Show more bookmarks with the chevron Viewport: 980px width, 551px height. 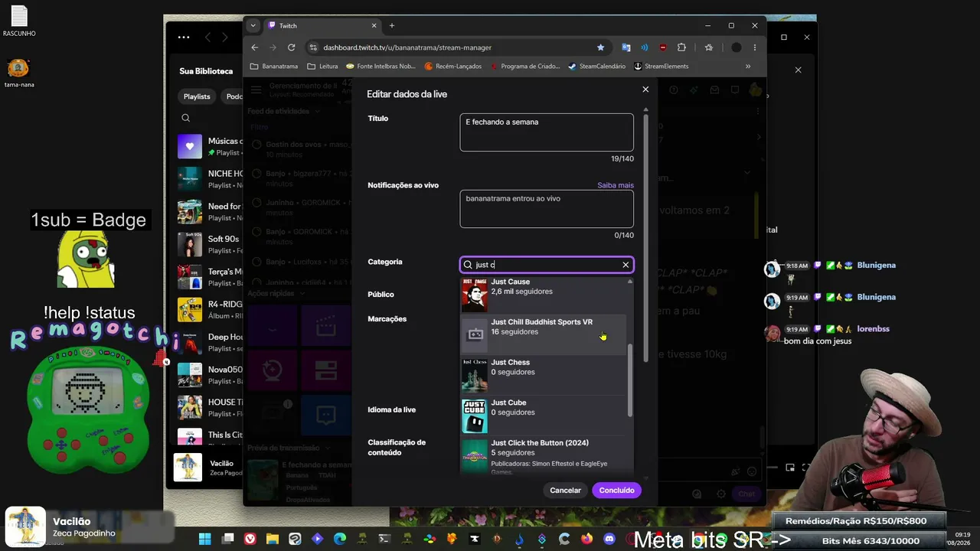click(748, 67)
